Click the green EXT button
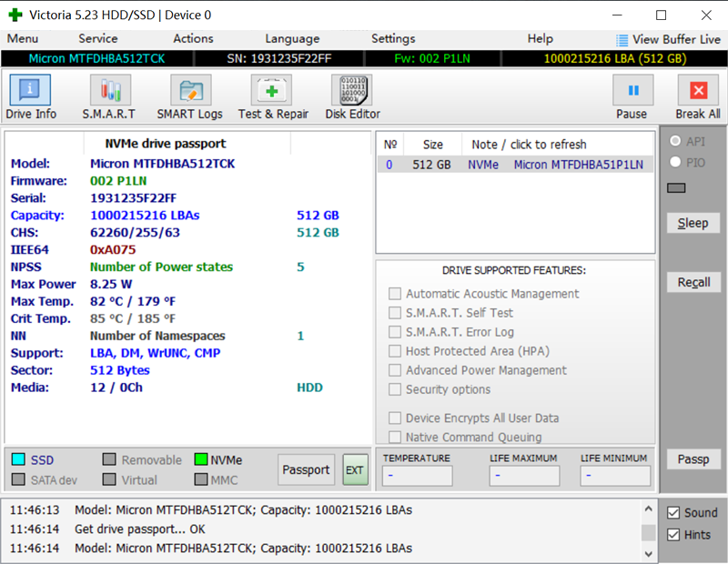 coord(355,469)
